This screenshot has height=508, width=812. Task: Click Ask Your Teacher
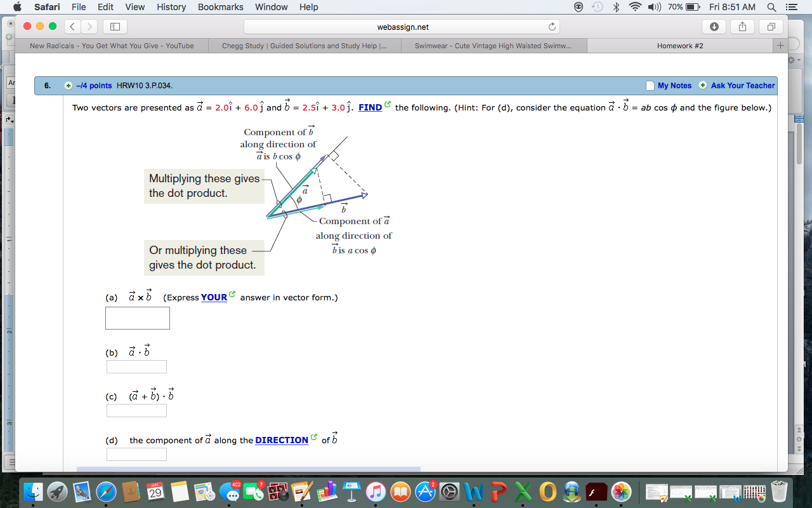pos(742,85)
